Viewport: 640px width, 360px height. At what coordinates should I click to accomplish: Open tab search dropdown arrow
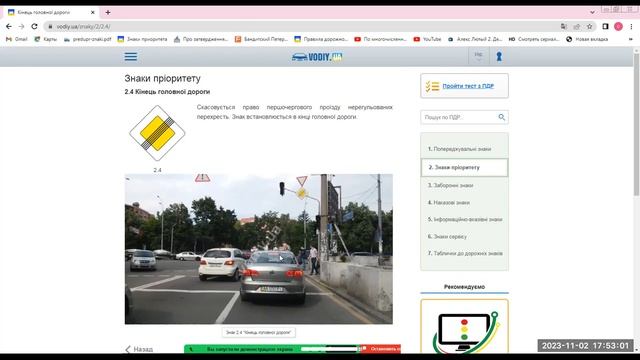pyautogui.click(x=592, y=13)
